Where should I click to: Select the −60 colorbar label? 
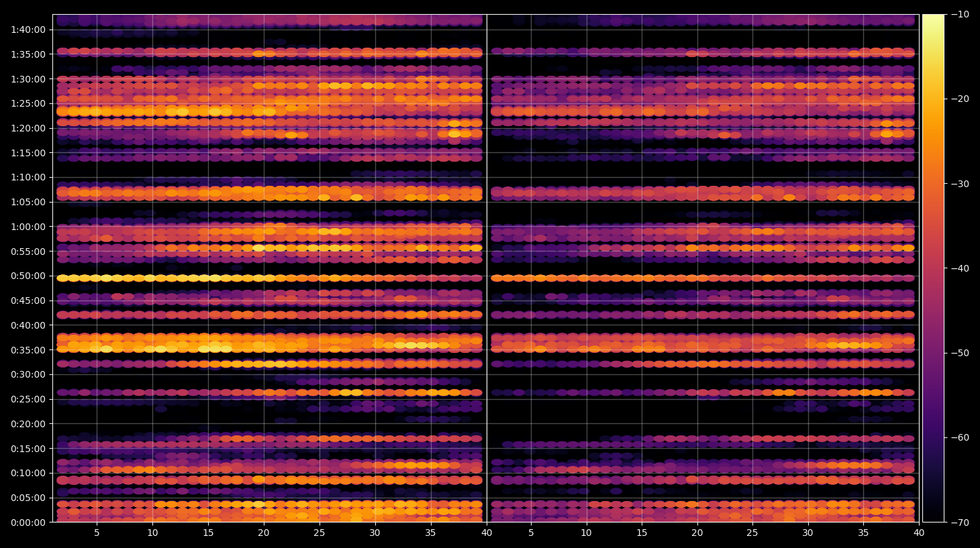pos(961,437)
